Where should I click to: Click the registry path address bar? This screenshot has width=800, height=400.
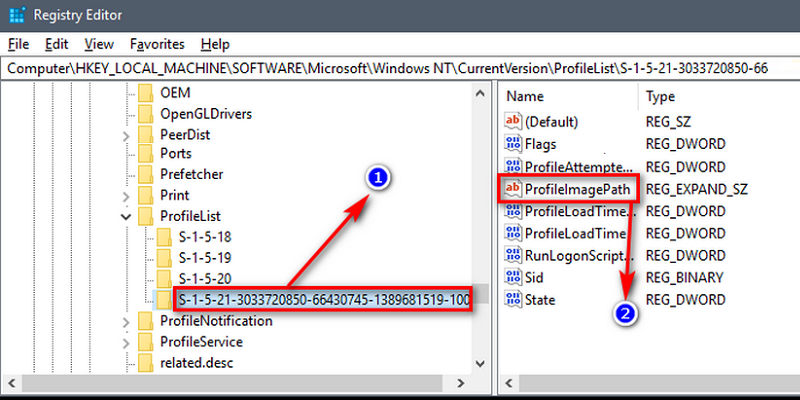[400, 68]
